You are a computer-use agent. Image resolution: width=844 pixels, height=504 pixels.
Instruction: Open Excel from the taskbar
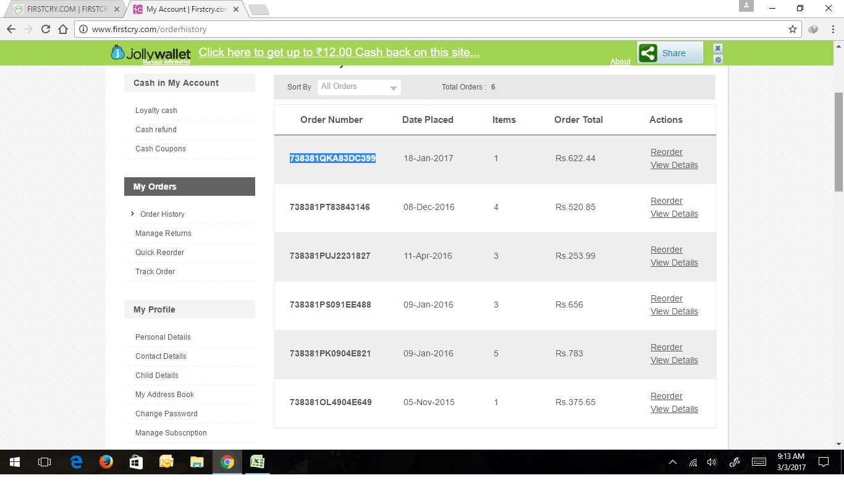257,462
